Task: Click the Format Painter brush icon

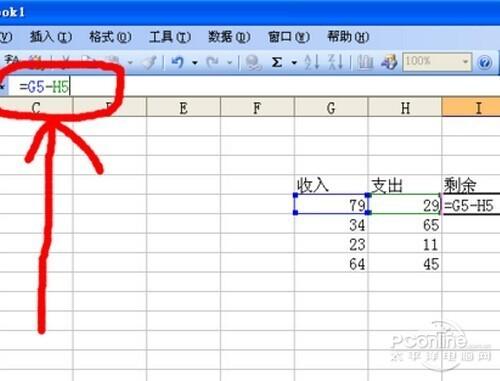Action: 150,63
